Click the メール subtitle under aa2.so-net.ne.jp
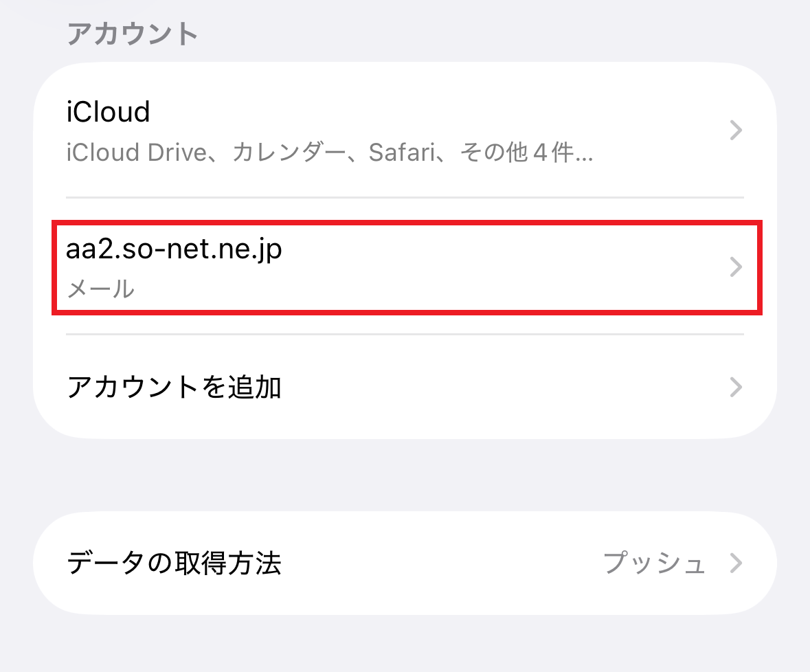810x672 pixels. pos(100,289)
